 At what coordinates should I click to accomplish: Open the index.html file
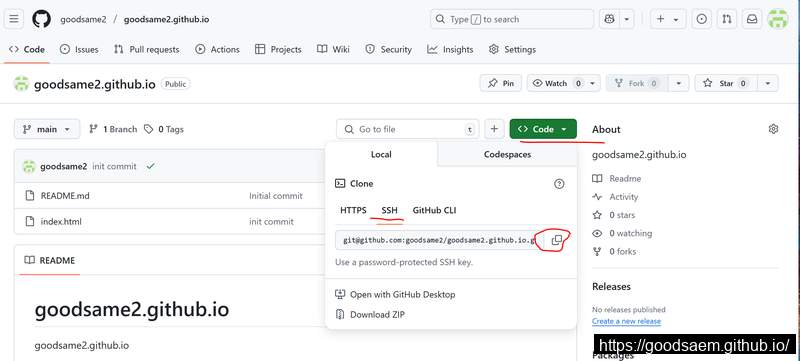pos(61,222)
